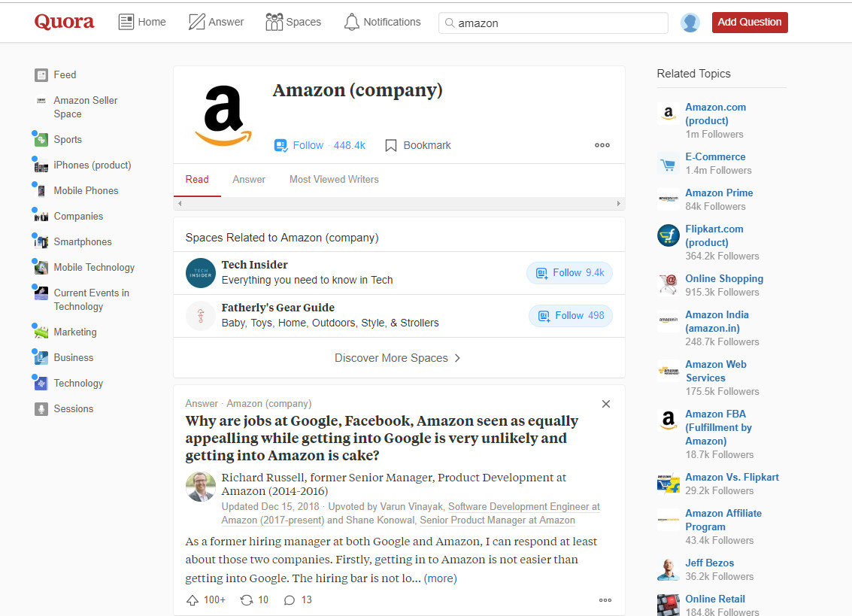The image size is (852, 616).
Task: Open Amazon India (amazon.in) topic
Action: (717, 322)
